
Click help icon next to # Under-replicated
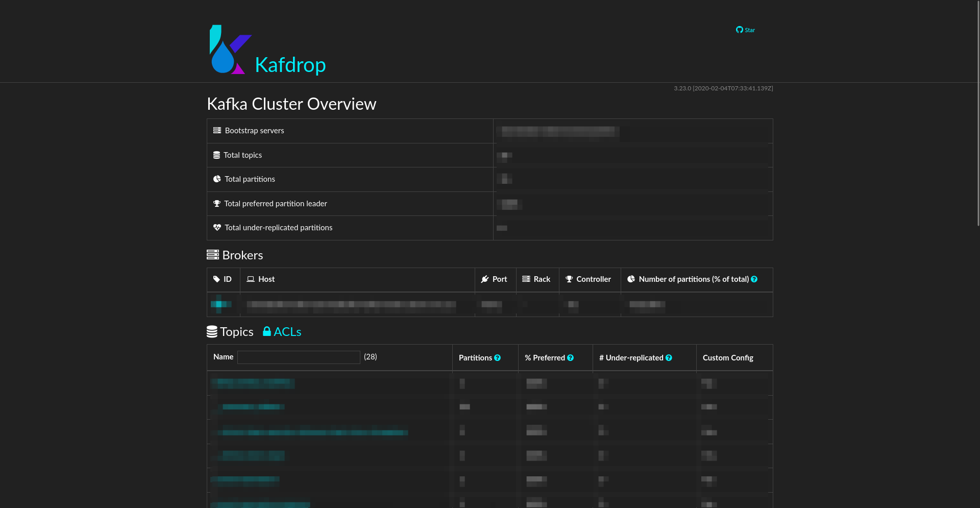pyautogui.click(x=669, y=358)
